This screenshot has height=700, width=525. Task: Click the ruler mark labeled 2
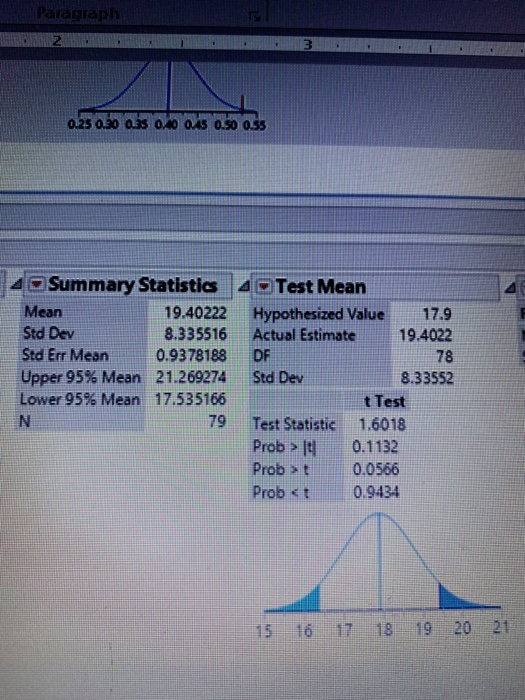tap(57, 41)
